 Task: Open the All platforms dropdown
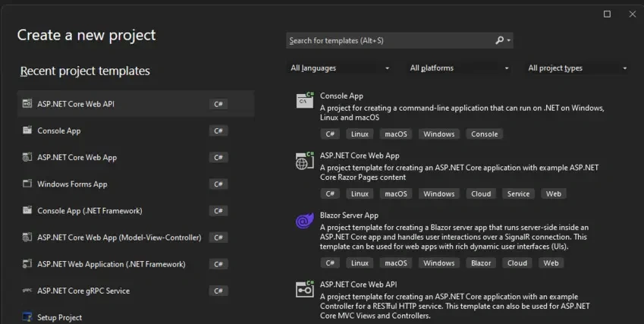(x=459, y=68)
